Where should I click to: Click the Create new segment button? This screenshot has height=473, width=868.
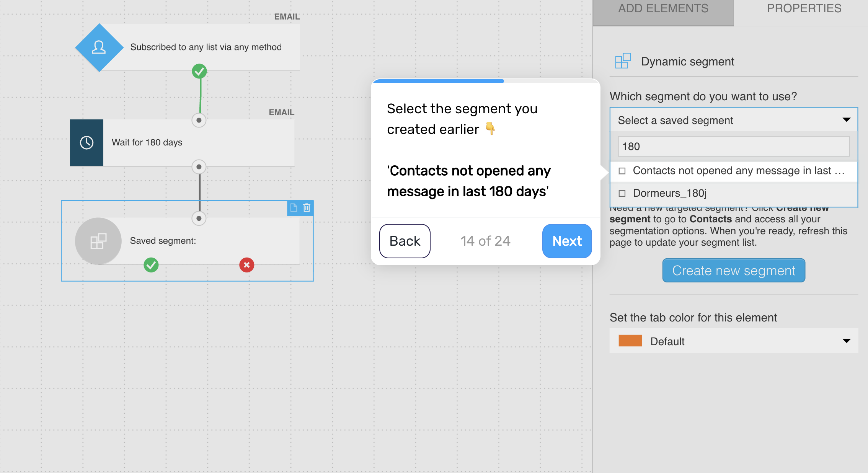(734, 271)
